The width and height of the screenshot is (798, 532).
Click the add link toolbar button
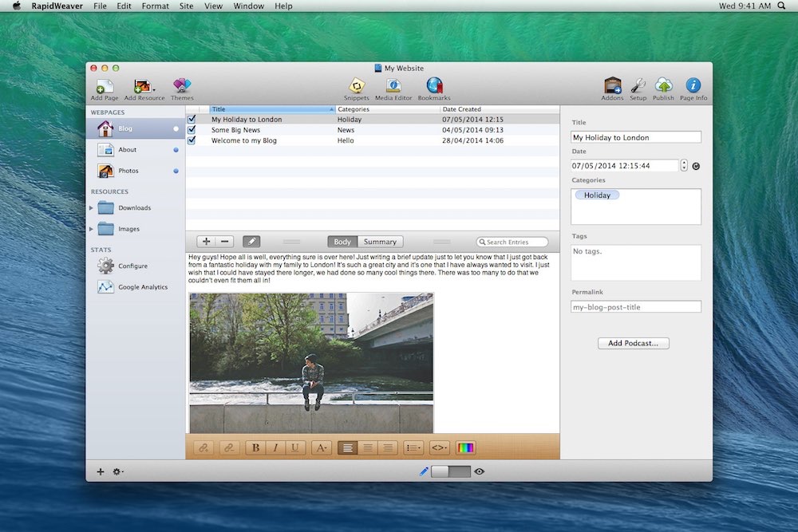pyautogui.click(x=203, y=447)
